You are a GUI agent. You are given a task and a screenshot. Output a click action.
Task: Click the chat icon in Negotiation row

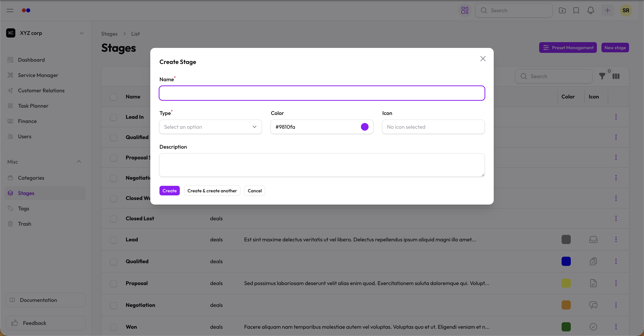coord(593,305)
